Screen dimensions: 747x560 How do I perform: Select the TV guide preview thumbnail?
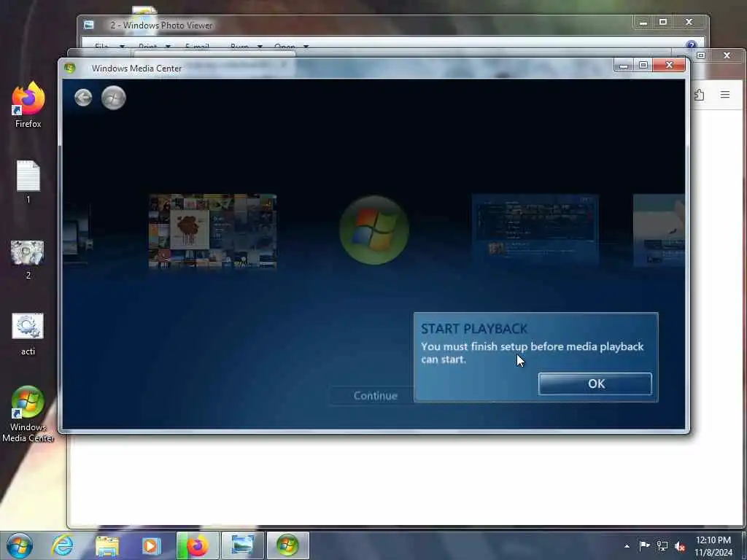(x=535, y=230)
